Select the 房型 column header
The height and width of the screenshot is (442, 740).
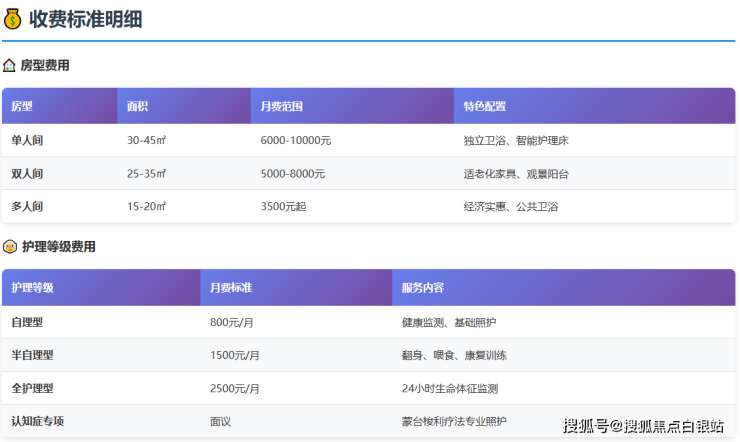[x=22, y=106]
